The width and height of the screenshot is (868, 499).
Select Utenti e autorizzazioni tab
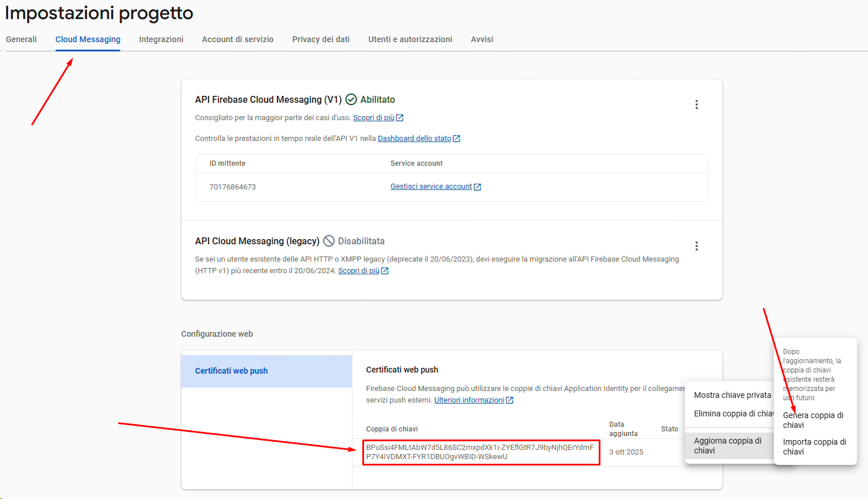[410, 39]
